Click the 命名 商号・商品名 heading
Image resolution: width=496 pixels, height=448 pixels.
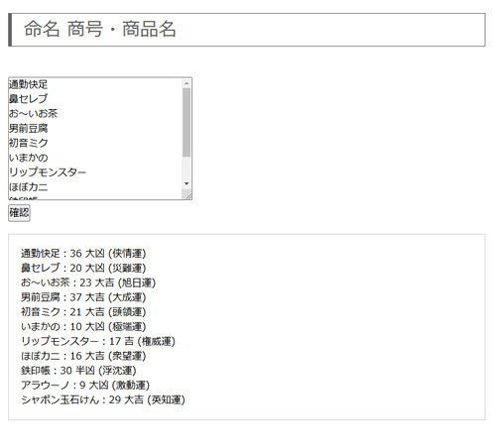(x=100, y=29)
